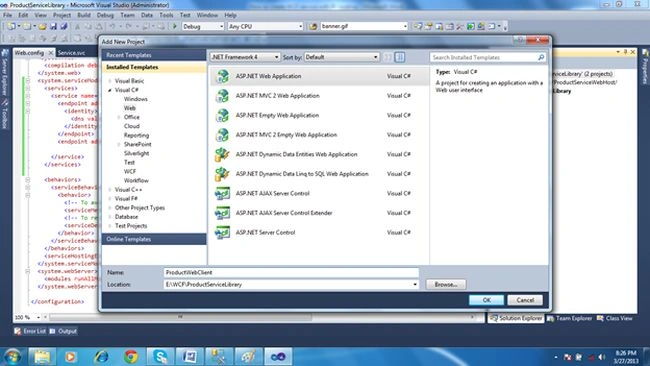
Task: Click the Open File folder toolbar icon
Action: pyautogui.click(x=42, y=26)
